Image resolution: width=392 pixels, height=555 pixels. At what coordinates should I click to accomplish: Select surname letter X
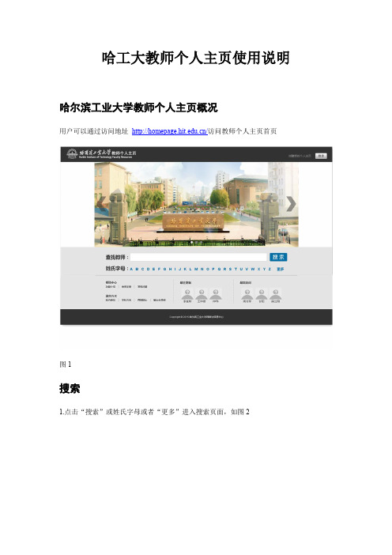click(x=258, y=269)
